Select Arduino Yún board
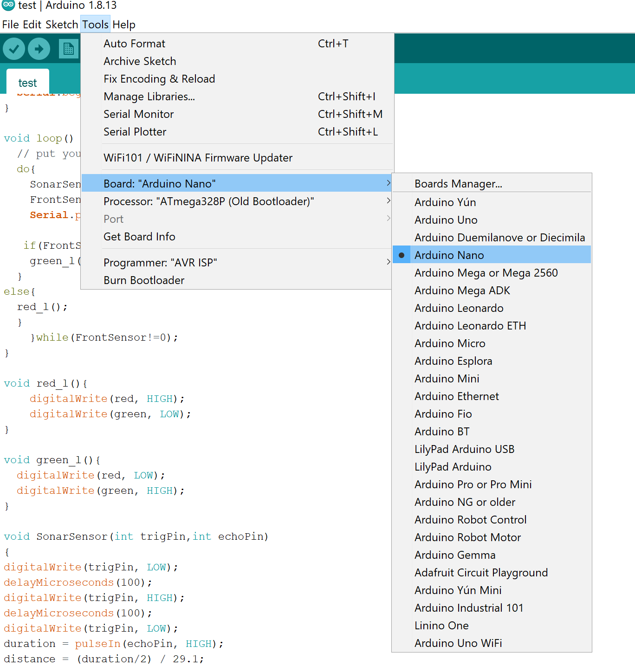The height and width of the screenshot is (672, 635). pyautogui.click(x=492, y=202)
